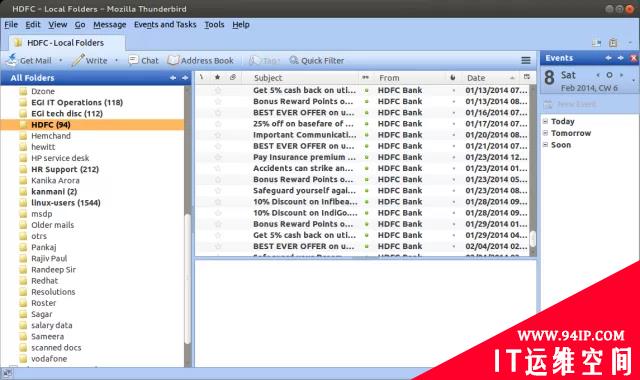Jump to today circle in Events pane
640x380 pixels.
coord(609,75)
